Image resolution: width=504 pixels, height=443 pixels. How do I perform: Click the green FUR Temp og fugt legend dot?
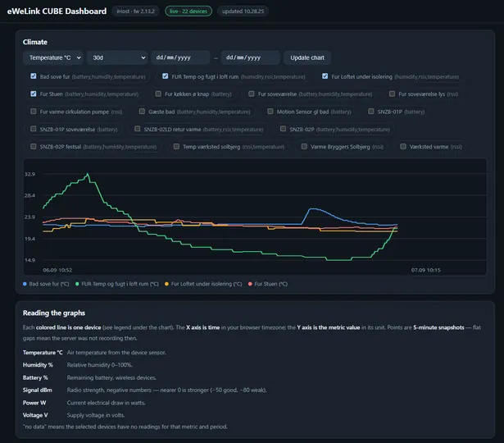[x=77, y=284]
